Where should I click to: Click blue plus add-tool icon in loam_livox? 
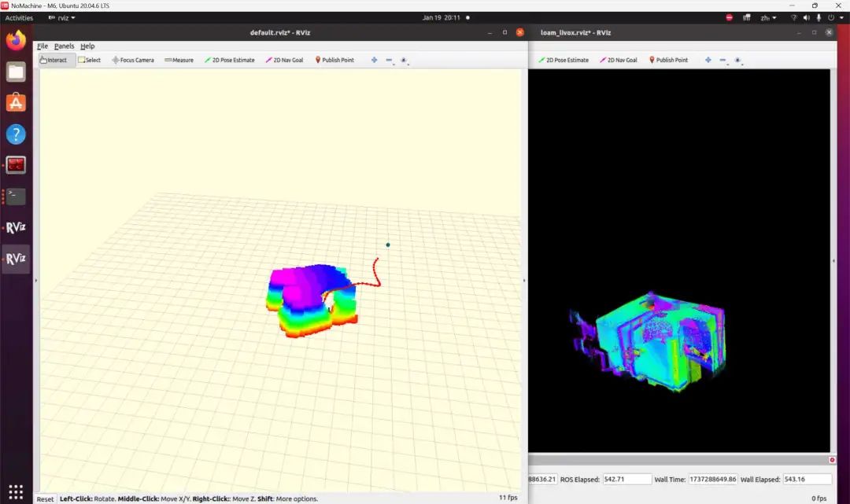coord(708,60)
